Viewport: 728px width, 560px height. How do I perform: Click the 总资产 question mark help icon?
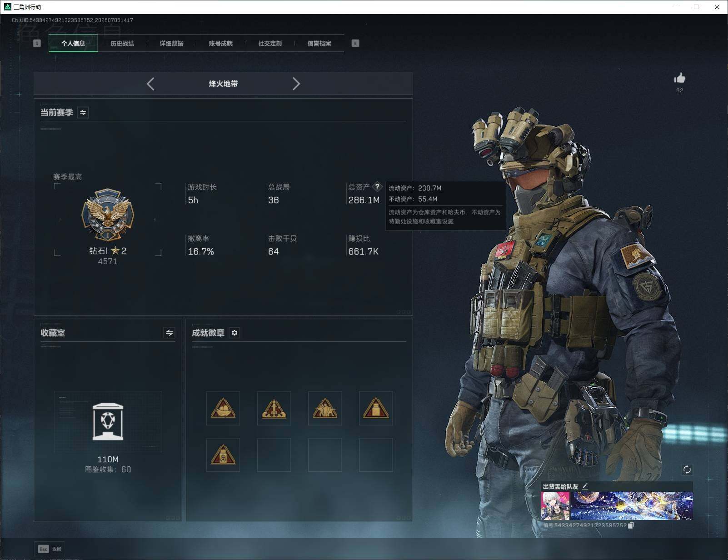377,186
